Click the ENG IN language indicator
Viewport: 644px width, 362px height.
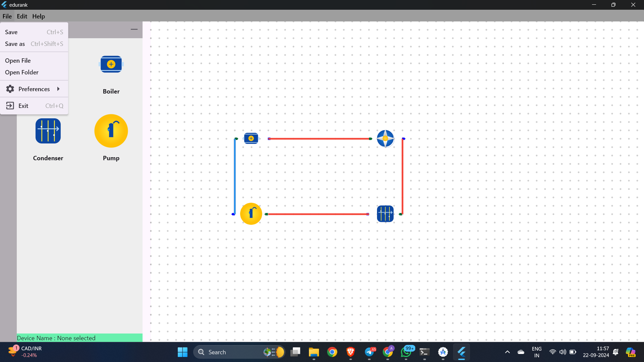point(537,352)
